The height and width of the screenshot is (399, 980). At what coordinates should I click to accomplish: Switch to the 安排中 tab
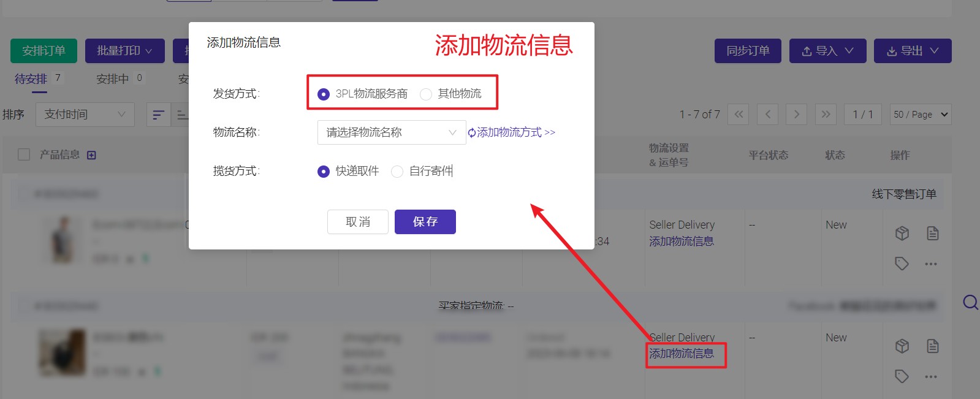[x=113, y=79]
